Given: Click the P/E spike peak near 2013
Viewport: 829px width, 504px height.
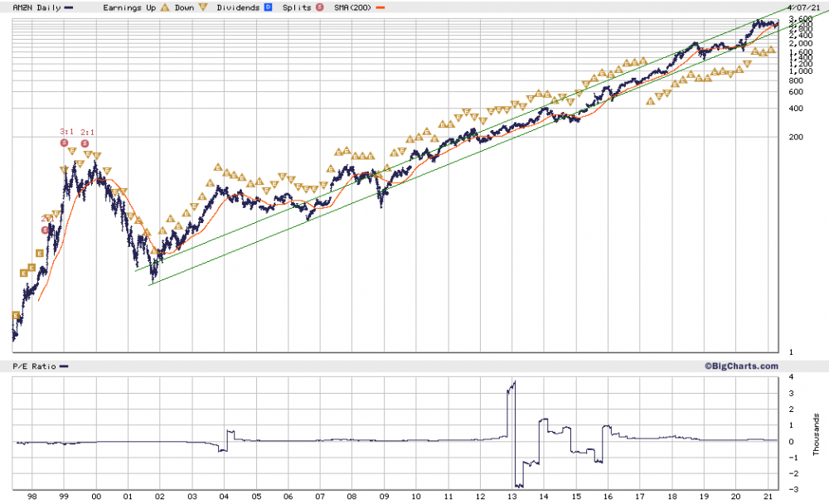Looking at the screenshot, I should coord(515,382).
